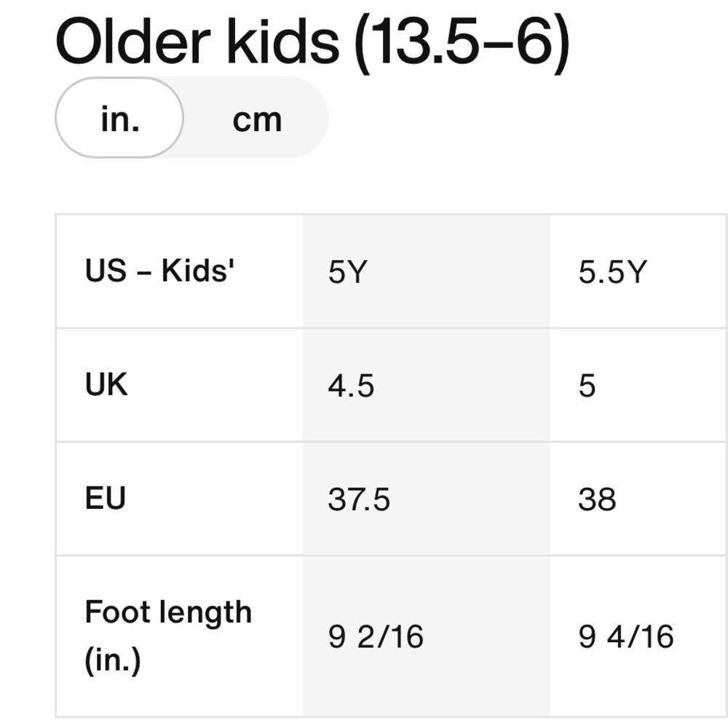This screenshot has width=728, height=728.
Task: Click the word Older in the heading
Action: 133,41
